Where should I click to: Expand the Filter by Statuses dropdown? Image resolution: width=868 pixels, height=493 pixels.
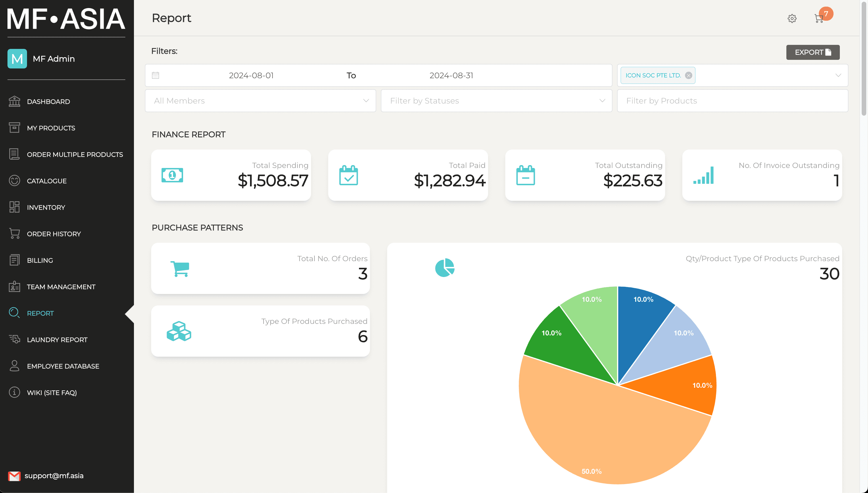[496, 100]
